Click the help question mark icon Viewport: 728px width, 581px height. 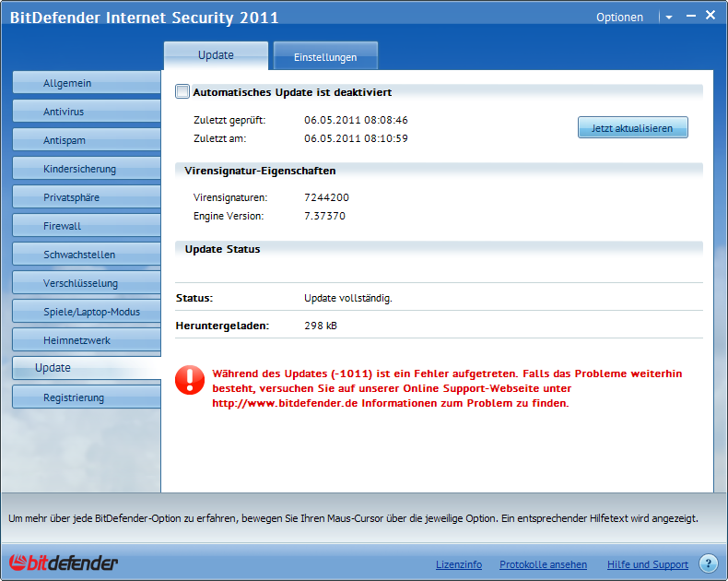[x=708, y=563]
